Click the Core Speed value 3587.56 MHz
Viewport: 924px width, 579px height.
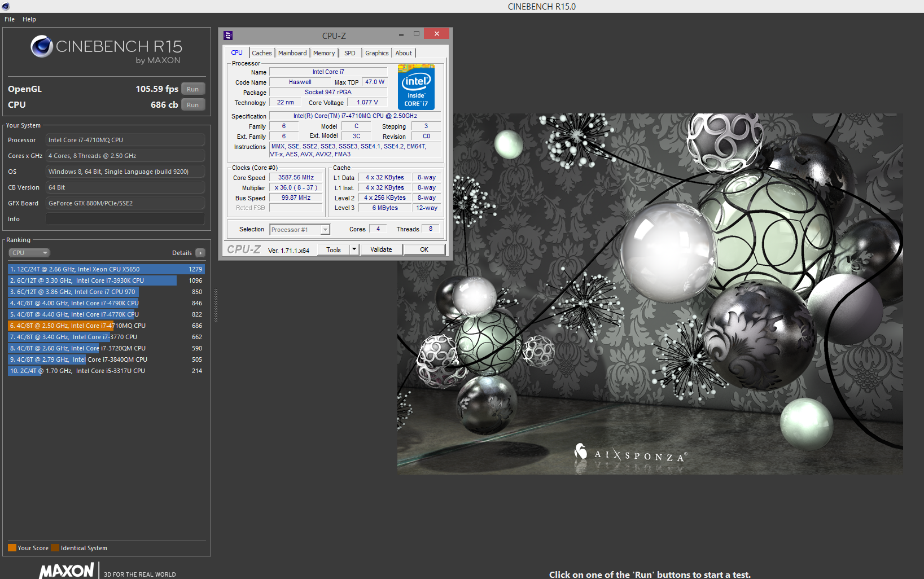point(296,177)
